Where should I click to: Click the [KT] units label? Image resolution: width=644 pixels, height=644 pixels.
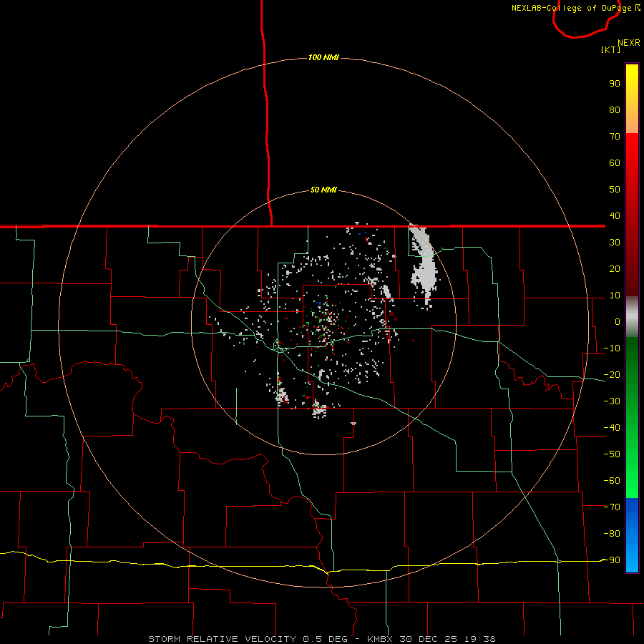click(611, 49)
